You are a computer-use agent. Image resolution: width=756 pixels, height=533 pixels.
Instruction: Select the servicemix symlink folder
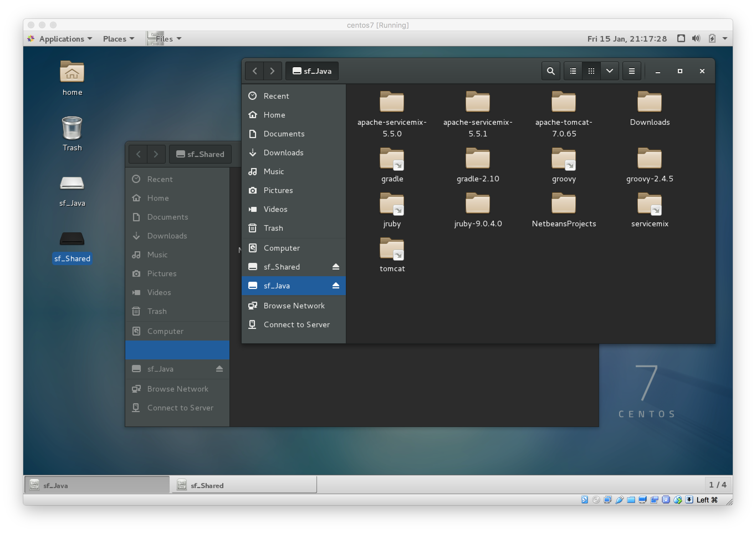pos(649,210)
